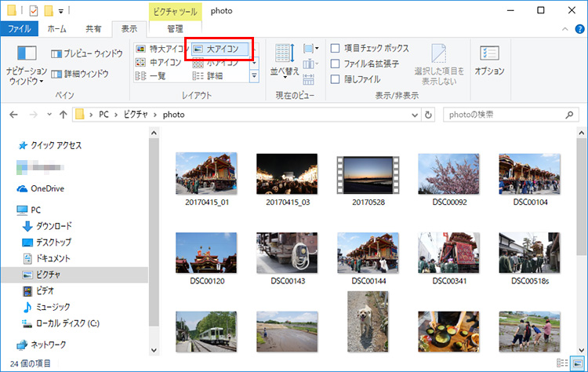Select the DSC00143 photo thumbnail
The height and width of the screenshot is (372, 588).
(289, 251)
